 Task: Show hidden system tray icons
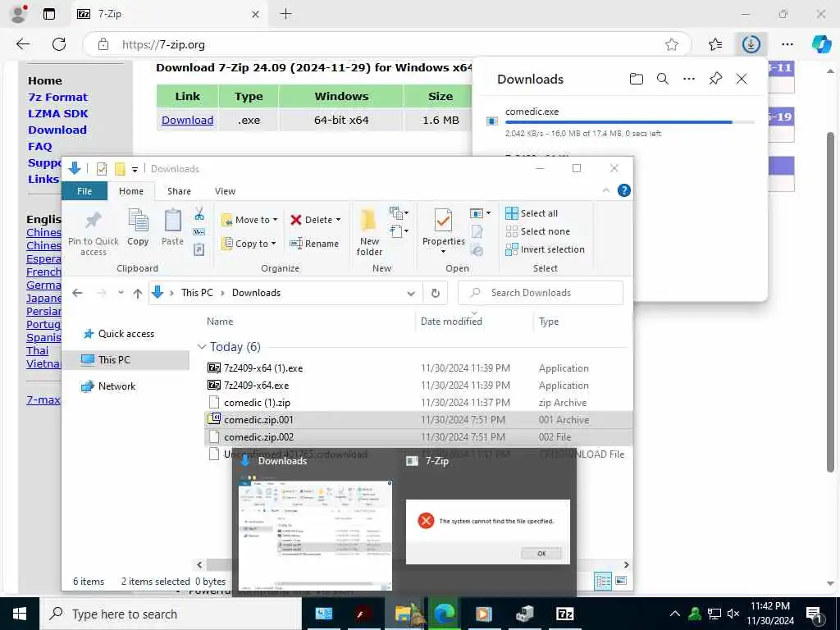tap(675, 614)
